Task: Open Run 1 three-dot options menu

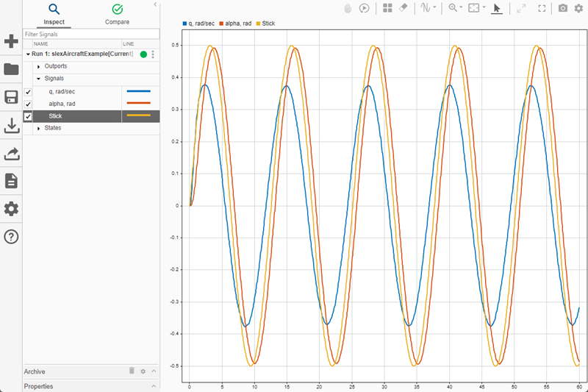Action: [153, 54]
